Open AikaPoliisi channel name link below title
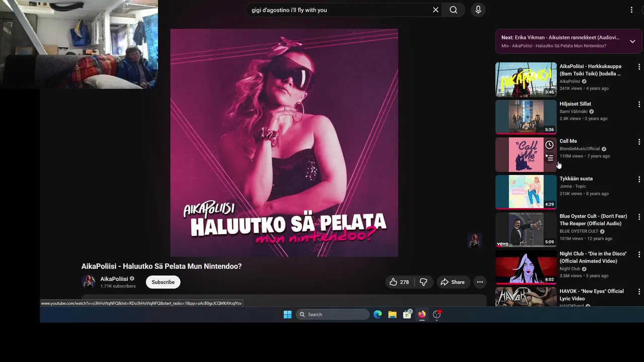The height and width of the screenshot is (362, 644). coord(114,279)
